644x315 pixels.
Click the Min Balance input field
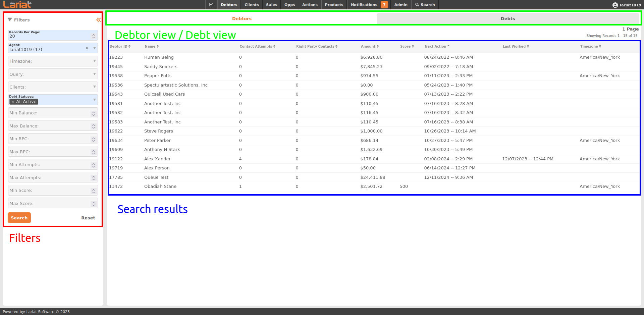(49, 113)
